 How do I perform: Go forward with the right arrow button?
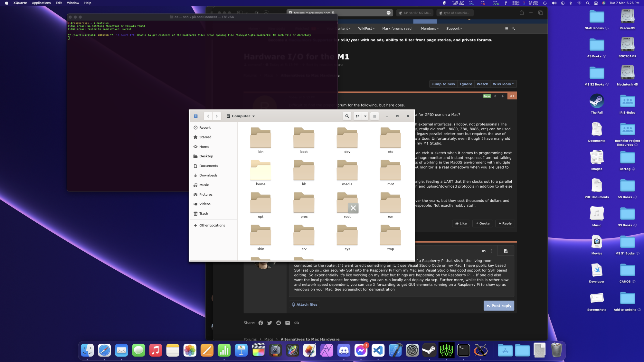[x=217, y=116]
